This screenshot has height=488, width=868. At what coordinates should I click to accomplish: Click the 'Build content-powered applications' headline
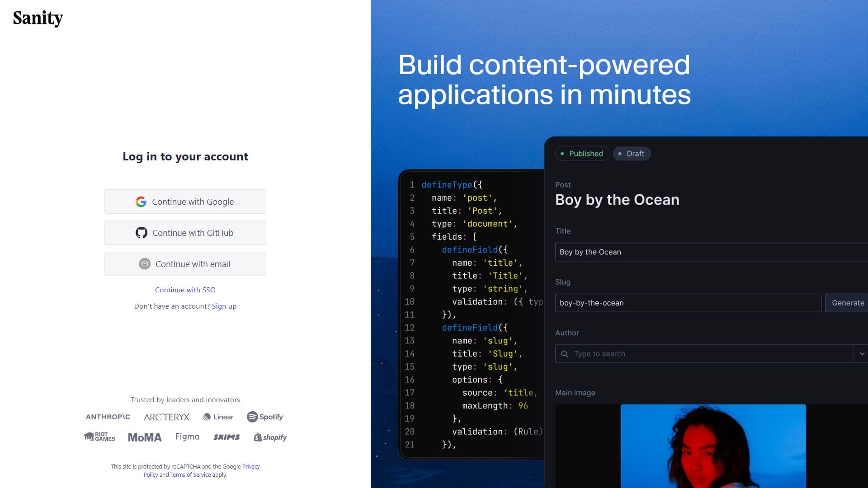click(x=544, y=80)
